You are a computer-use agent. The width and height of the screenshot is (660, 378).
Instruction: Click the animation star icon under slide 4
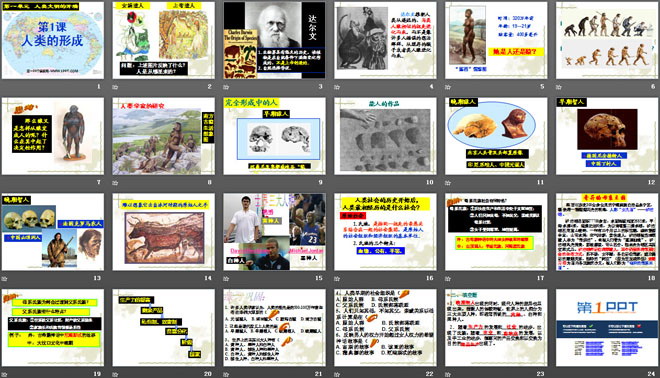point(337,87)
